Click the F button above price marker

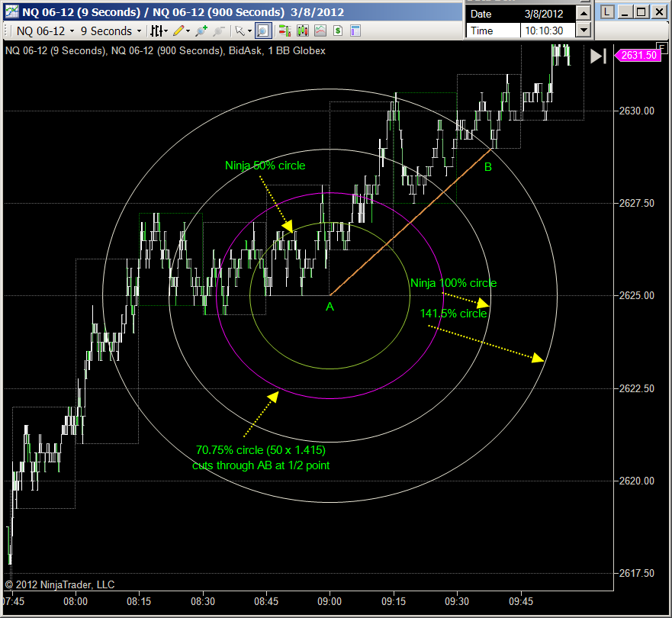[663, 47]
